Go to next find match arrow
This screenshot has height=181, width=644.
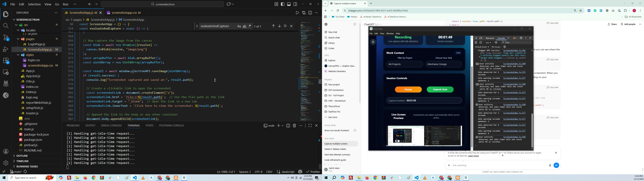click(280, 26)
